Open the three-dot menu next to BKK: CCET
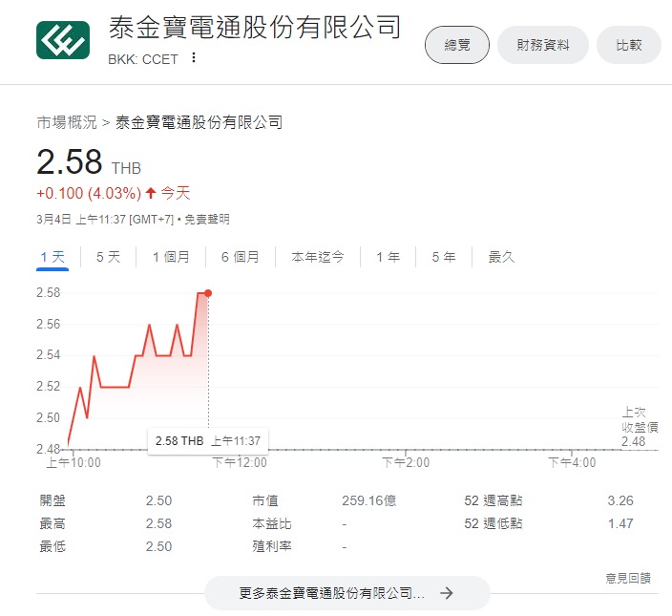The image size is (672, 616). 194,58
